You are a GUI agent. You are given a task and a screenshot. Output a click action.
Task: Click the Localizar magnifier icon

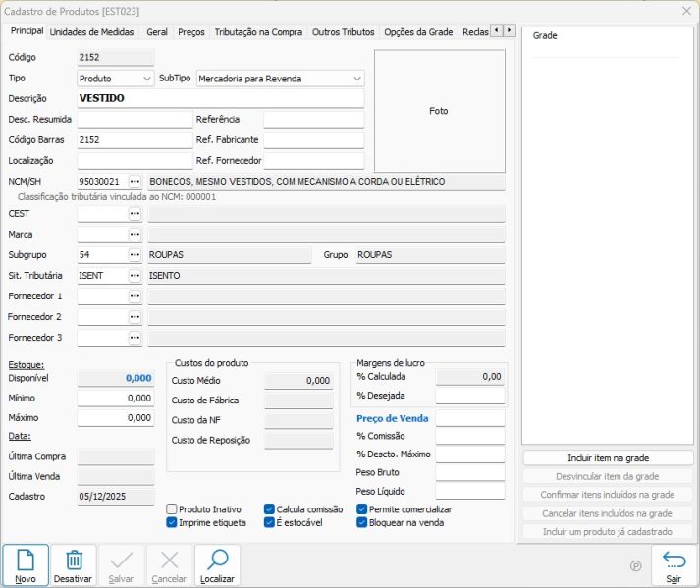tap(217, 561)
